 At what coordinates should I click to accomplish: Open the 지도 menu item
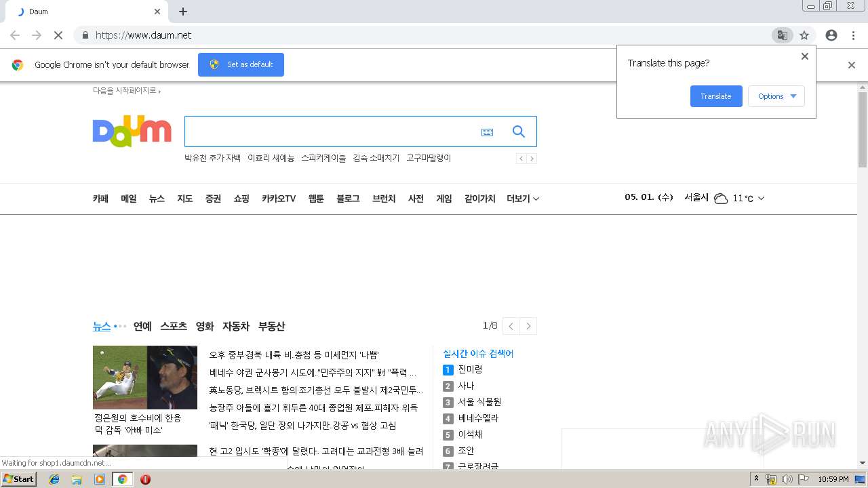(185, 199)
